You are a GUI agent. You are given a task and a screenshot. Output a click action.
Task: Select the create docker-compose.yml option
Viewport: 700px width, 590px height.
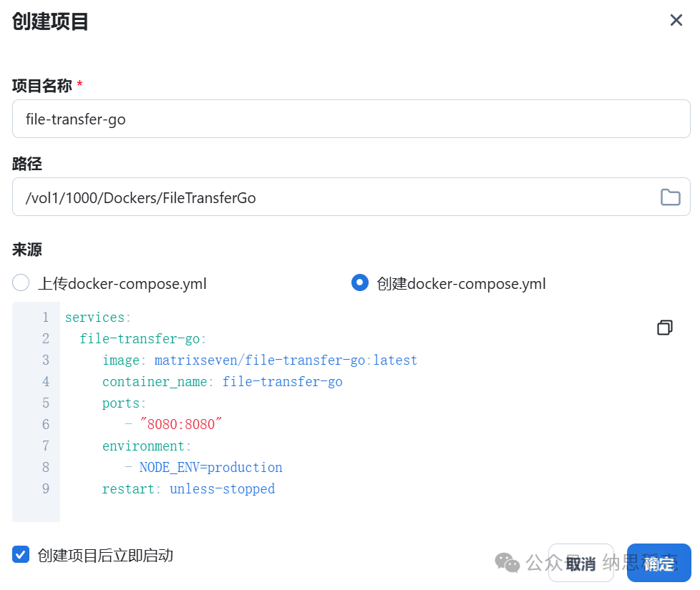[x=360, y=283]
